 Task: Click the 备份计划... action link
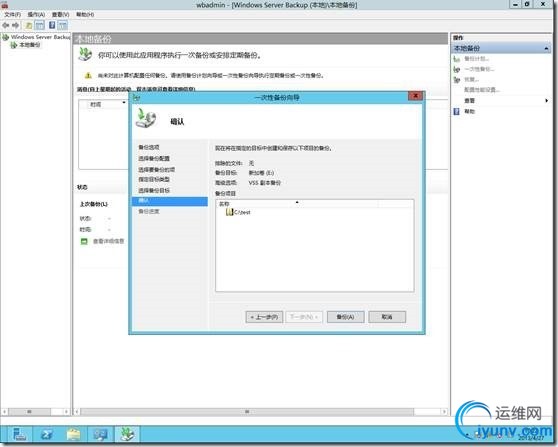point(477,59)
